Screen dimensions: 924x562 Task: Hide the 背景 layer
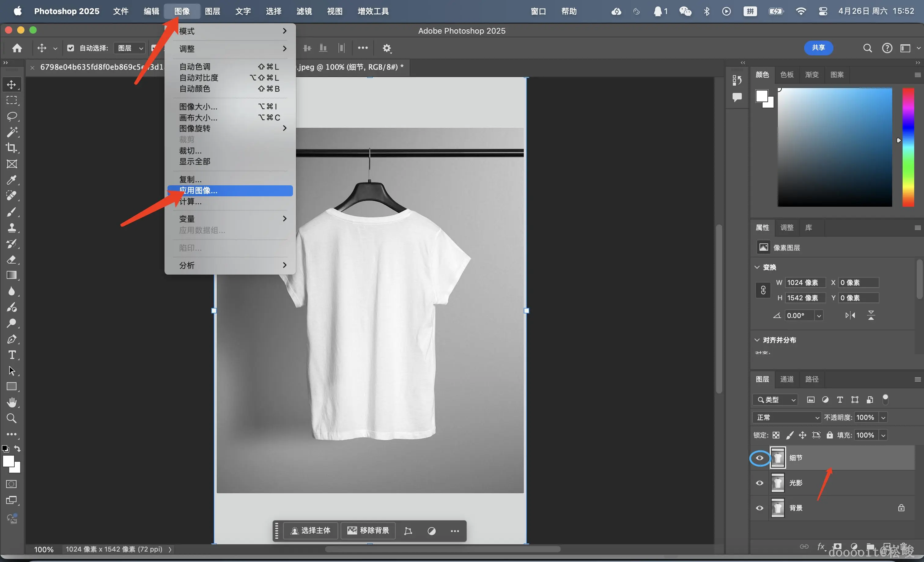[x=760, y=508]
